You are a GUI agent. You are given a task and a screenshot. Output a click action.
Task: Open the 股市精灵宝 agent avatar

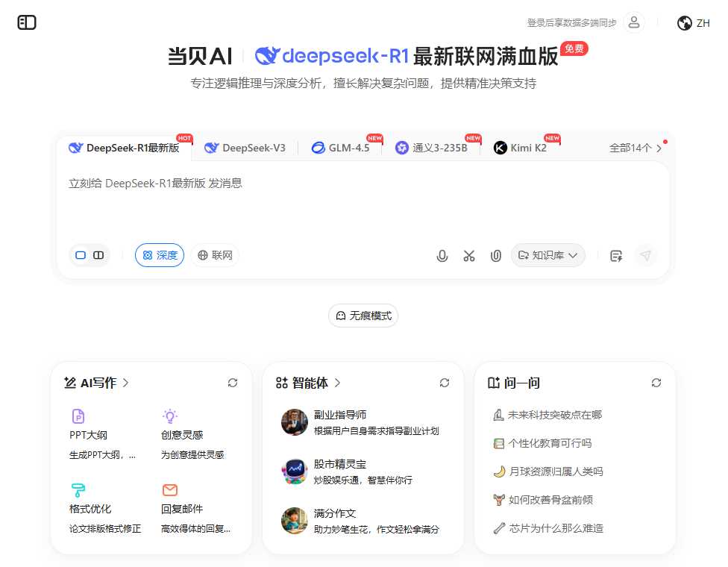tap(295, 472)
